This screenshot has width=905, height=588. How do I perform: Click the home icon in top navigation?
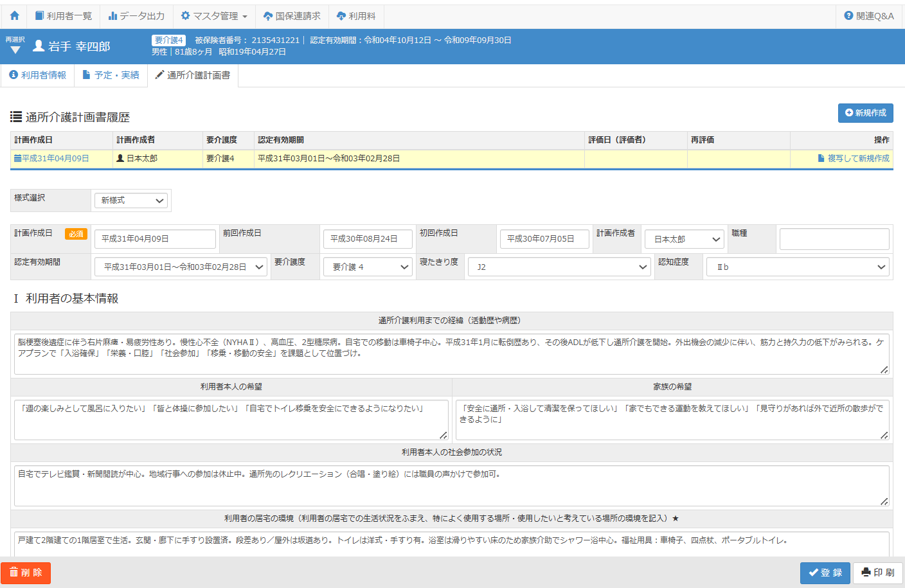pos(14,15)
